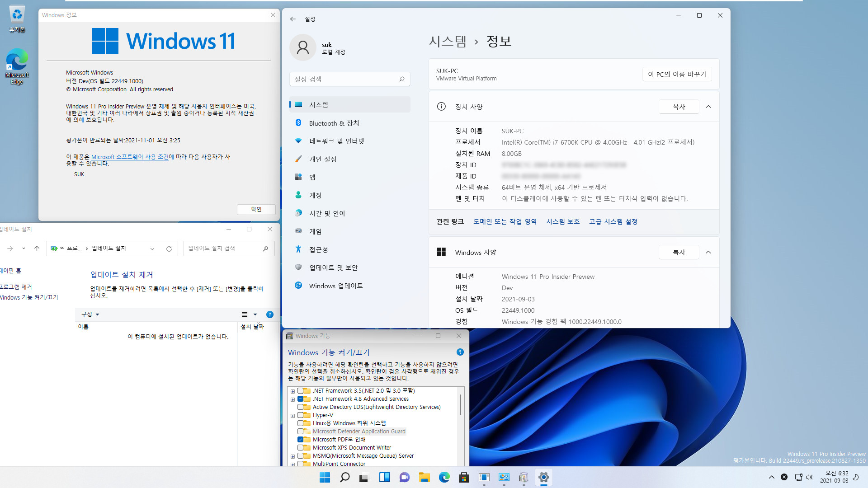
Task: Click info icon beside 장치 사양
Action: tap(441, 107)
